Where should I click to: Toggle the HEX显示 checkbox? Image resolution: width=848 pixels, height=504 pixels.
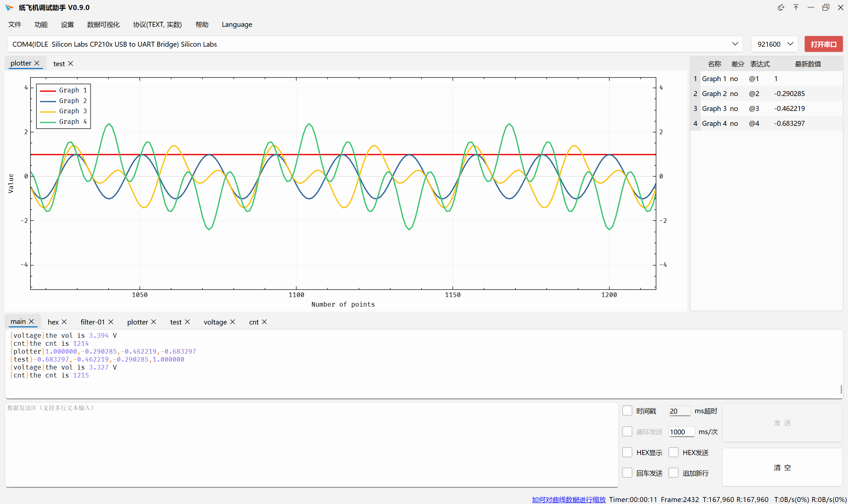click(x=627, y=452)
